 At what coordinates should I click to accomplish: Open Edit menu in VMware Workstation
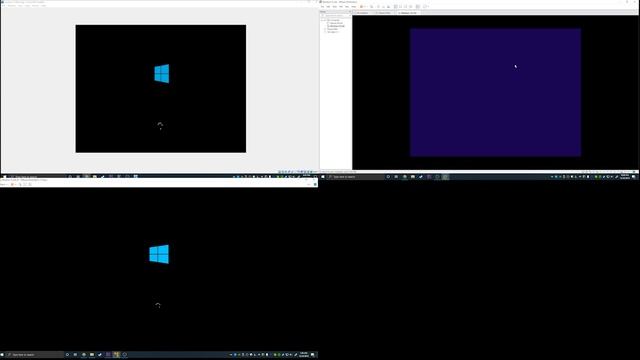point(328,7)
